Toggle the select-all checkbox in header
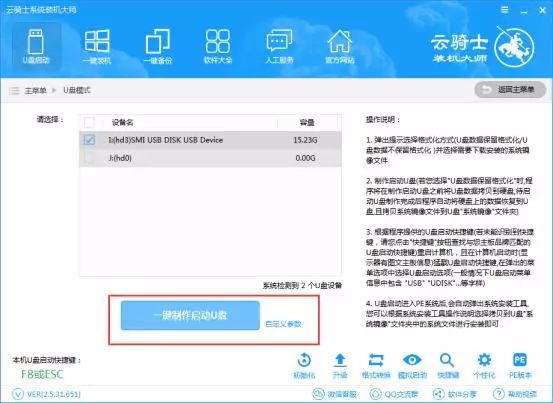553x403 pixels. click(89, 122)
